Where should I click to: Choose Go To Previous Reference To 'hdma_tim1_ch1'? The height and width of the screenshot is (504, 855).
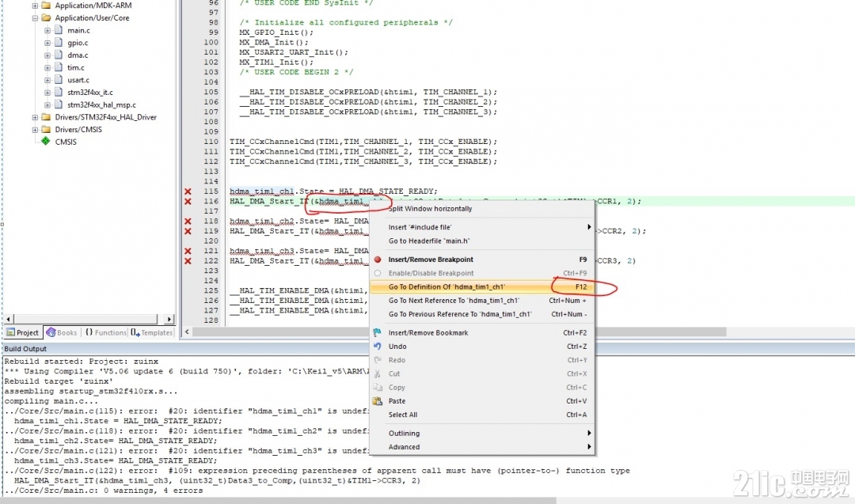coord(482,314)
